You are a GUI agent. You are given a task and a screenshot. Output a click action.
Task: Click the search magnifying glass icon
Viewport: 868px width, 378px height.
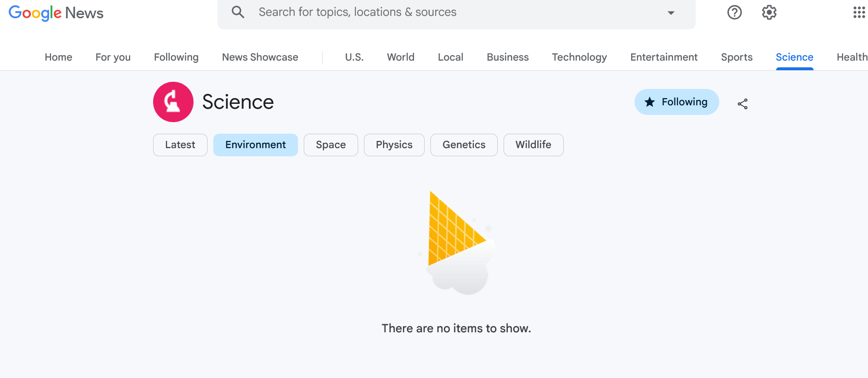[238, 12]
